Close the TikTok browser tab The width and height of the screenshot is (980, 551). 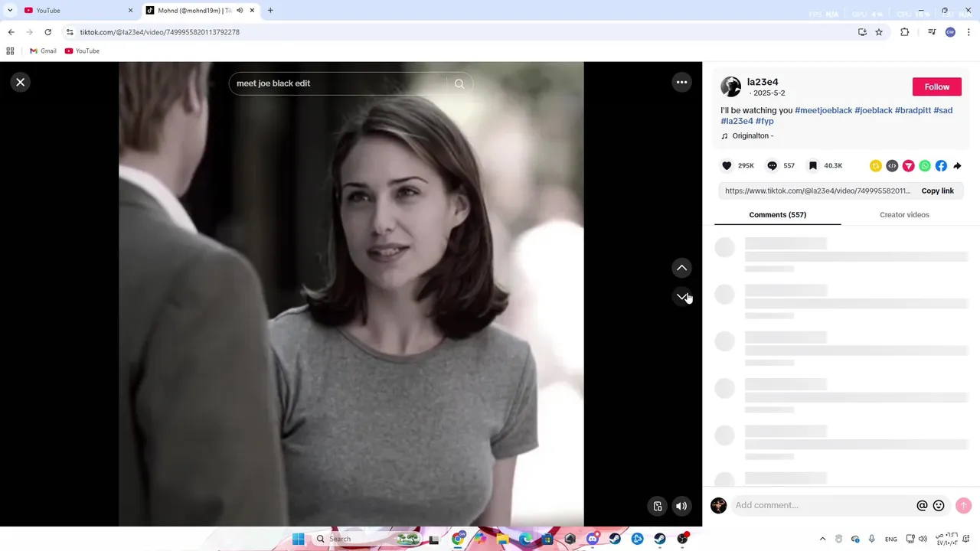[x=252, y=11]
